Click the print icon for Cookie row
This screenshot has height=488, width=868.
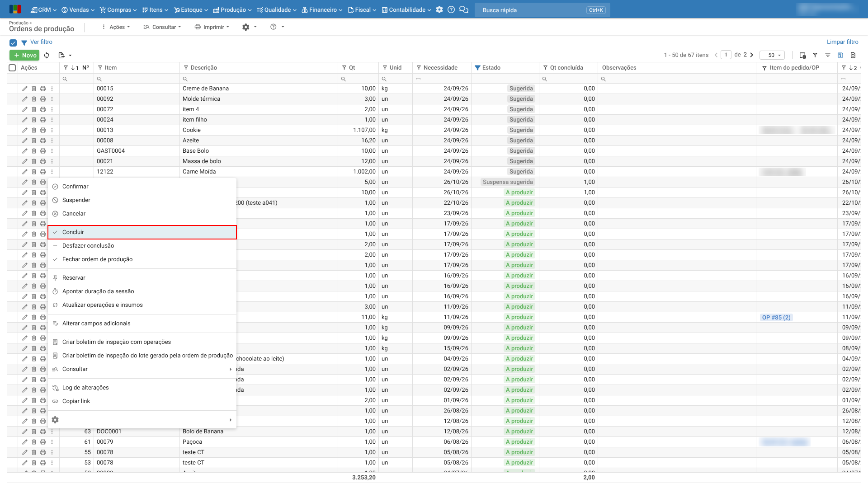coord(43,130)
